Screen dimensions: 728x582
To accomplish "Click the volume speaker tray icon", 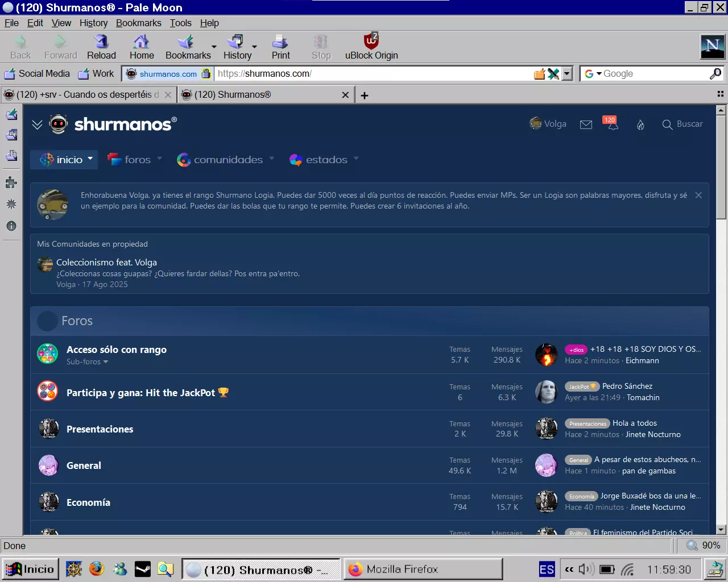I will (x=586, y=569).
